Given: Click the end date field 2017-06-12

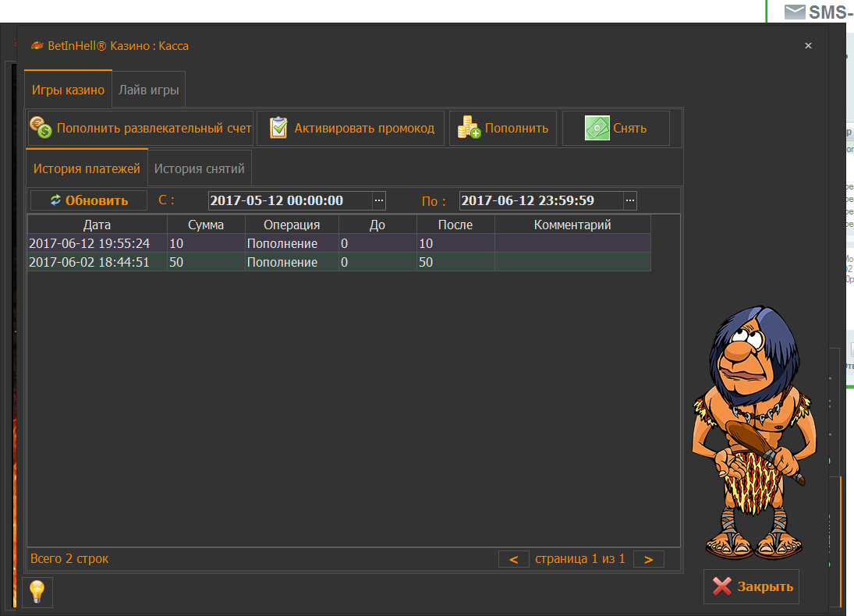Looking at the screenshot, I should tap(540, 200).
